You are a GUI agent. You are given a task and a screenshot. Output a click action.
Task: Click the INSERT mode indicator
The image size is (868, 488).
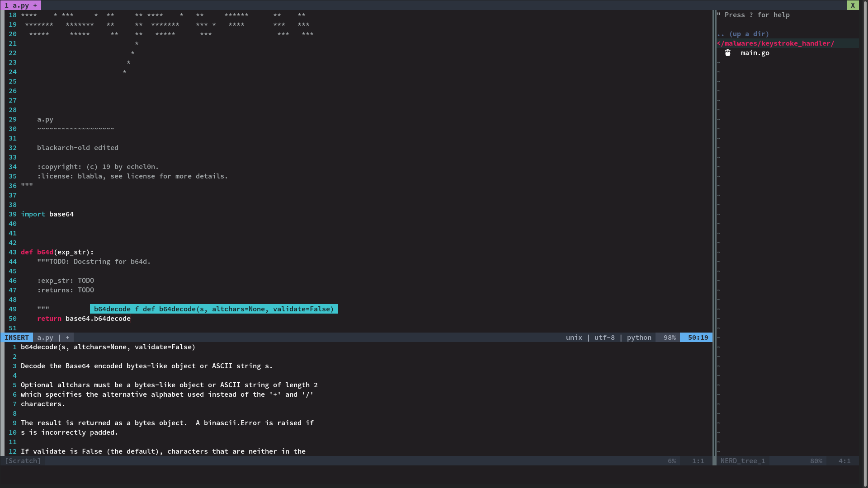(x=17, y=338)
